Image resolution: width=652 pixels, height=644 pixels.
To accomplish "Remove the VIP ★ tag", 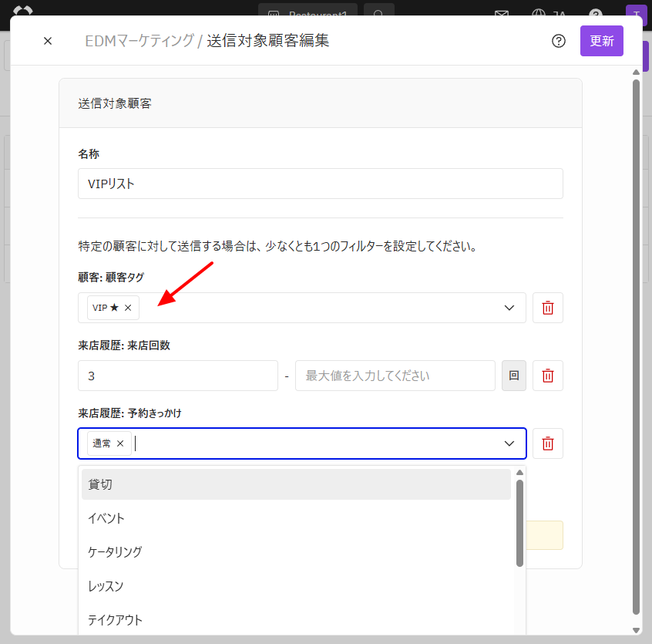I will point(128,308).
